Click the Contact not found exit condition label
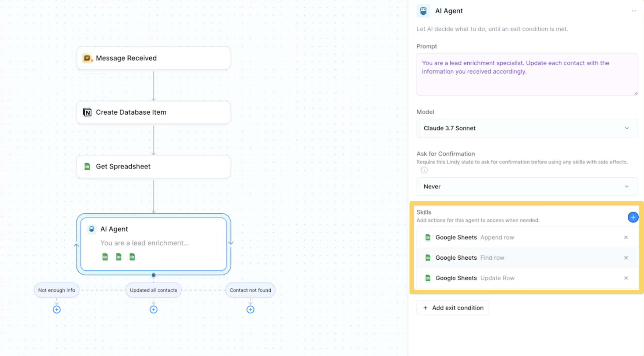644x356 pixels. [x=250, y=290]
